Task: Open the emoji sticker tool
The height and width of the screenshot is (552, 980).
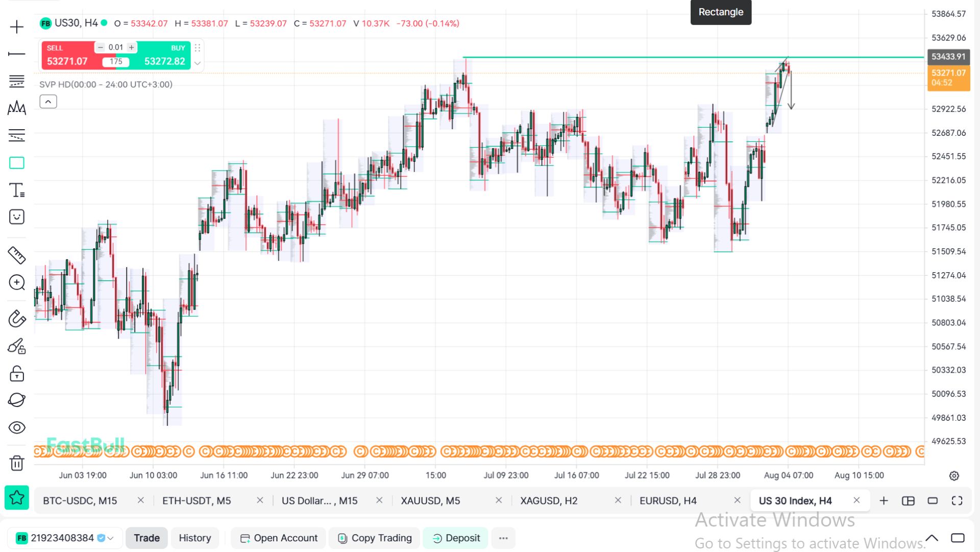Action: pyautogui.click(x=17, y=217)
